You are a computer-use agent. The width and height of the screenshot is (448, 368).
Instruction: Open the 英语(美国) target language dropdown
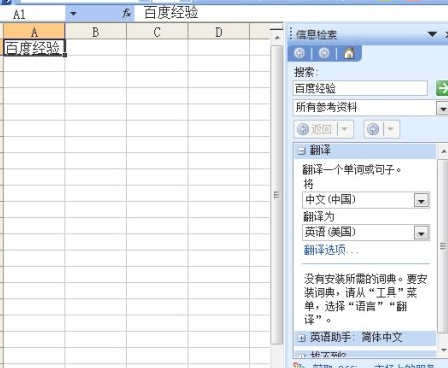(x=421, y=233)
